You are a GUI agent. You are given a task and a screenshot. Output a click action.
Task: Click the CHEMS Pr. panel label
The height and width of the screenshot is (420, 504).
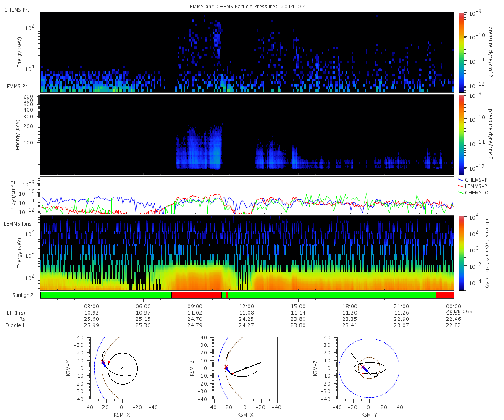[x=16, y=10]
